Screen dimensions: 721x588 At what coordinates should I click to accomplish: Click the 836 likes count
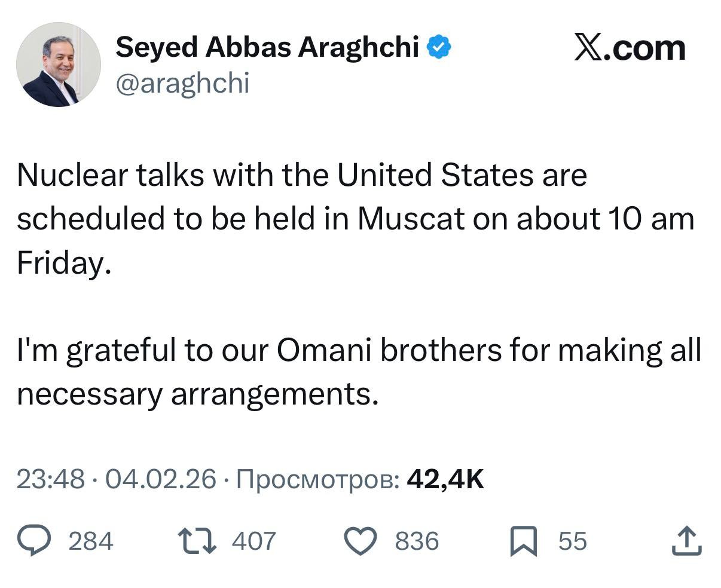[x=417, y=541]
